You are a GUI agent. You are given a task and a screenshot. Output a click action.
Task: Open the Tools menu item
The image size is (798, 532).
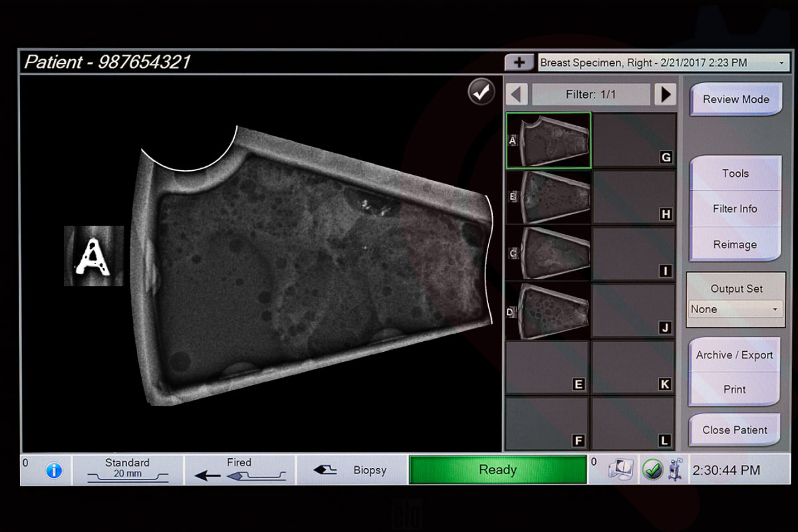tap(735, 174)
